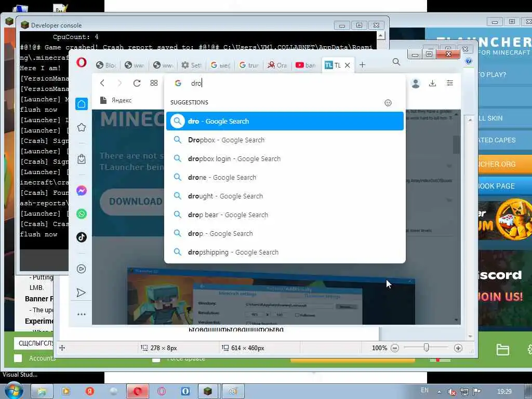Open the sidebar send flow arrow icon
This screenshot has width=532, height=399.
[82, 292]
